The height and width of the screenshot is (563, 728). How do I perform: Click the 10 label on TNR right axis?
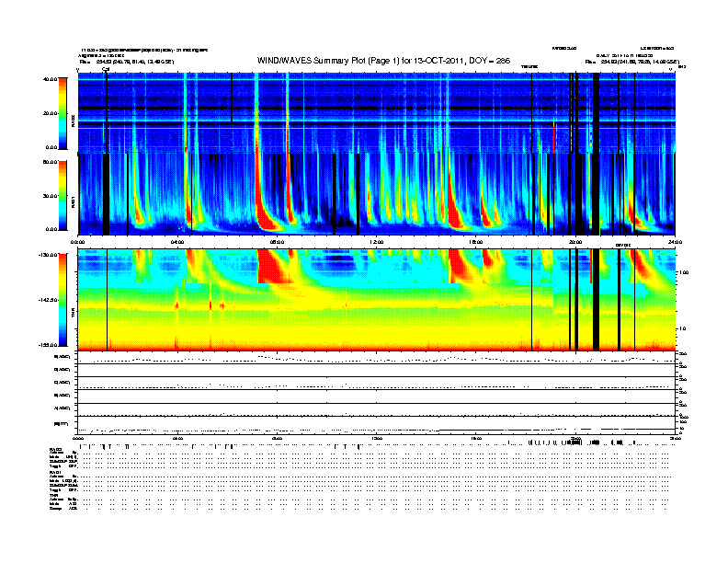[685, 329]
